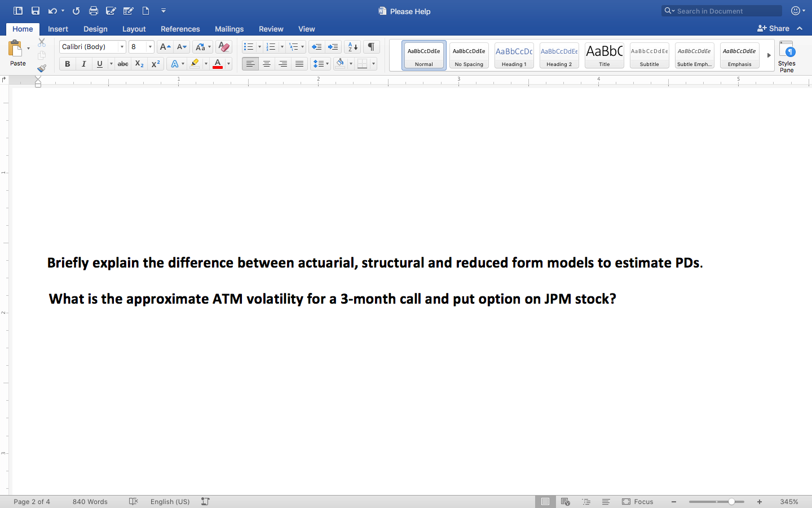The height and width of the screenshot is (508, 812).
Task: Open the Review tab
Action: [x=271, y=29]
